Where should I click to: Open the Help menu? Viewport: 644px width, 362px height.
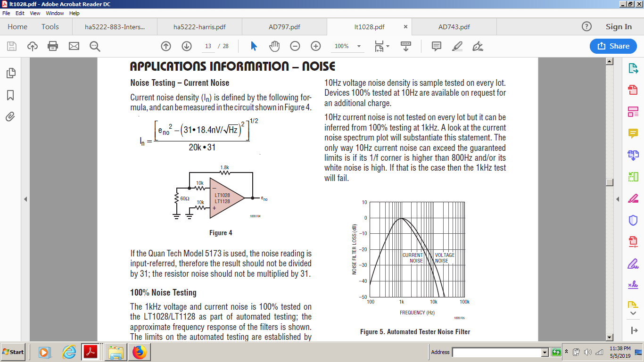tap(74, 13)
